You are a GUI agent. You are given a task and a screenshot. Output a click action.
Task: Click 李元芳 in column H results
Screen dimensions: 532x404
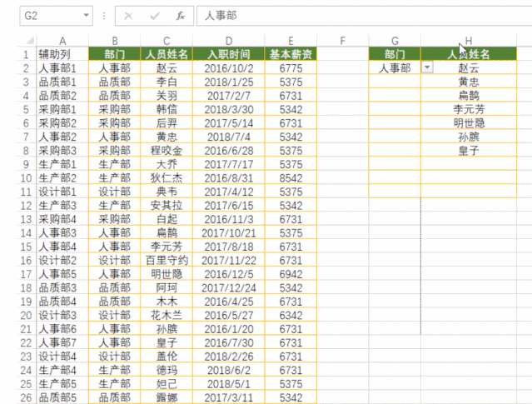tap(469, 109)
